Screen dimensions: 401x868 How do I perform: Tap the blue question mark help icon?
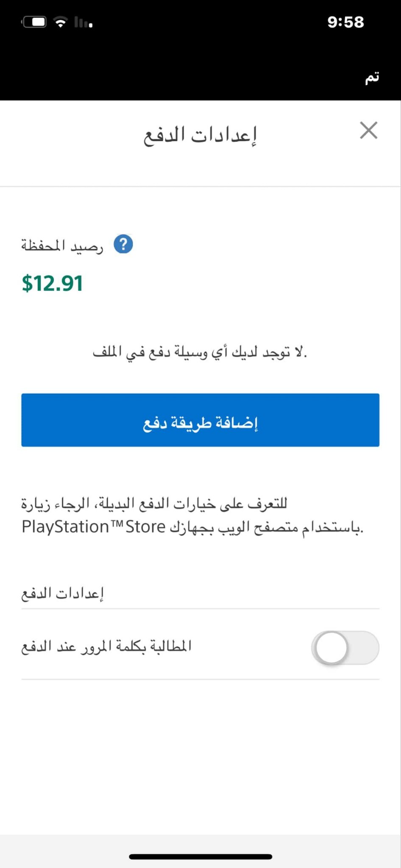[123, 245]
